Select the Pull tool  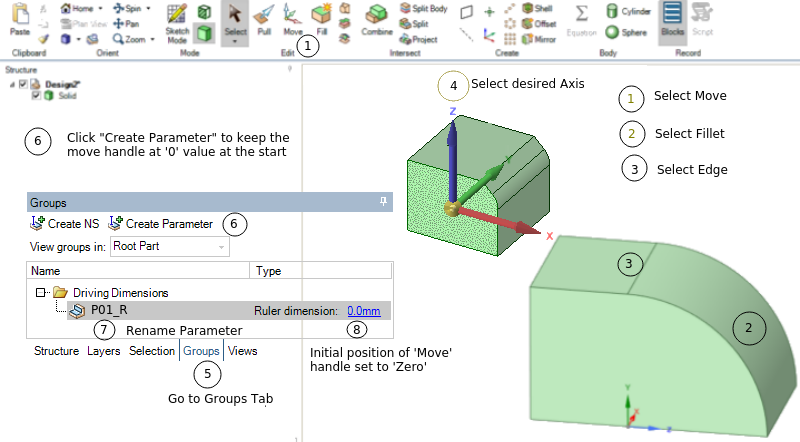click(264, 19)
